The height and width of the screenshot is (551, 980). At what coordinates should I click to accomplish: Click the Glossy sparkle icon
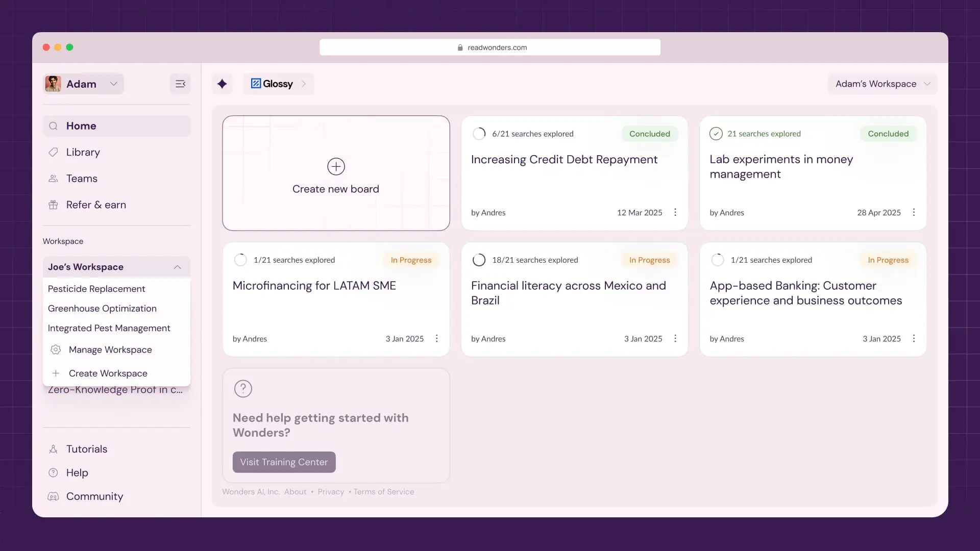(222, 84)
